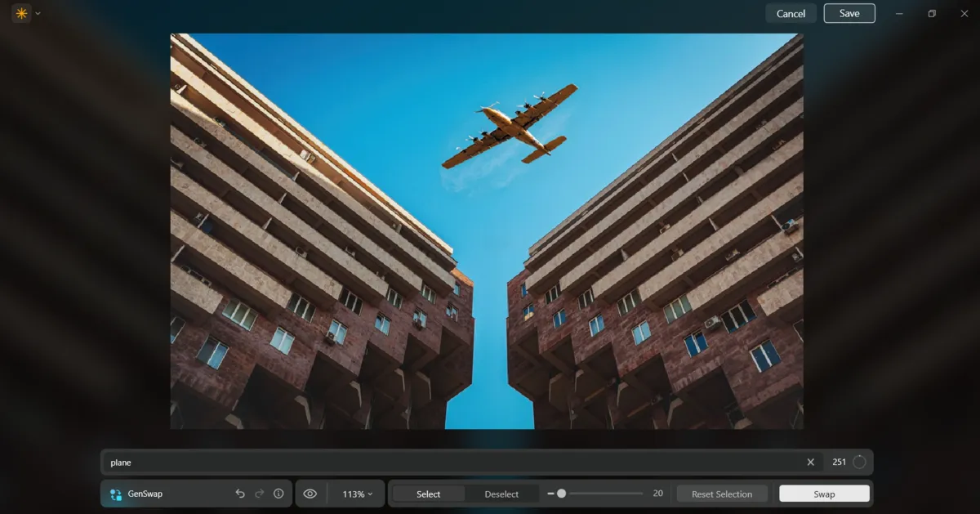Viewport: 980px width, 514px height.
Task: Cancel the current GenSwap edit
Action: point(790,13)
